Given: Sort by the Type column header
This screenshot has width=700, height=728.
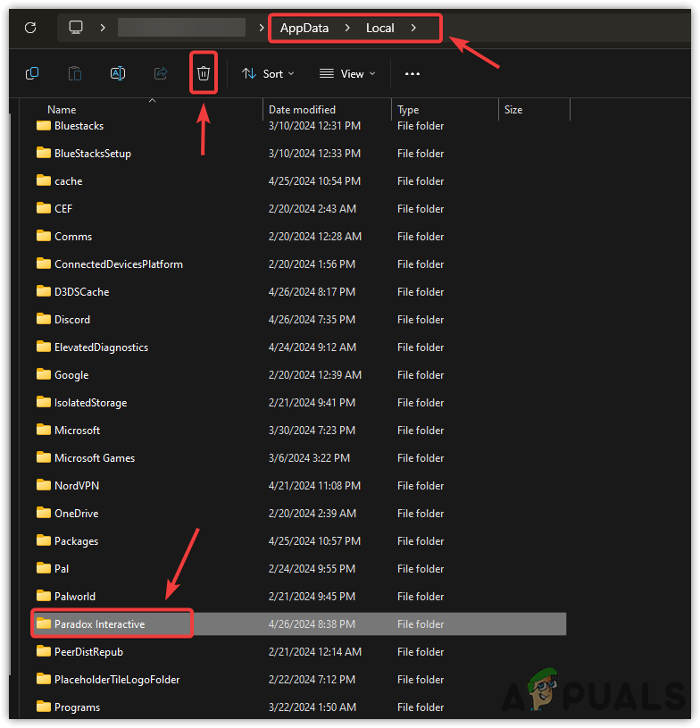Looking at the screenshot, I should (x=408, y=110).
